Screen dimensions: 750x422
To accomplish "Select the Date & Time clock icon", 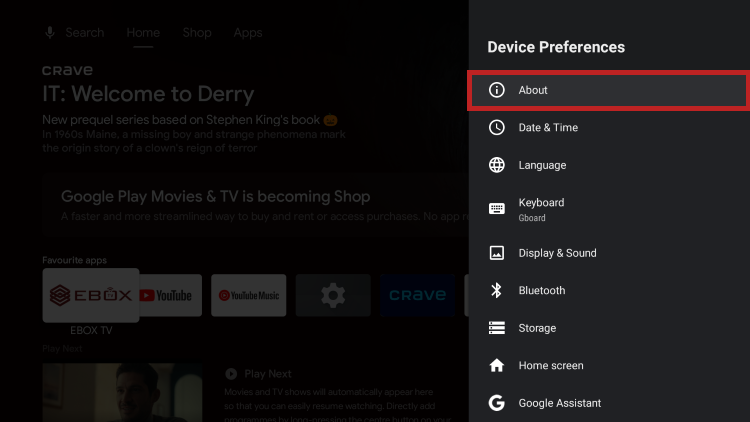I will pyautogui.click(x=496, y=128).
